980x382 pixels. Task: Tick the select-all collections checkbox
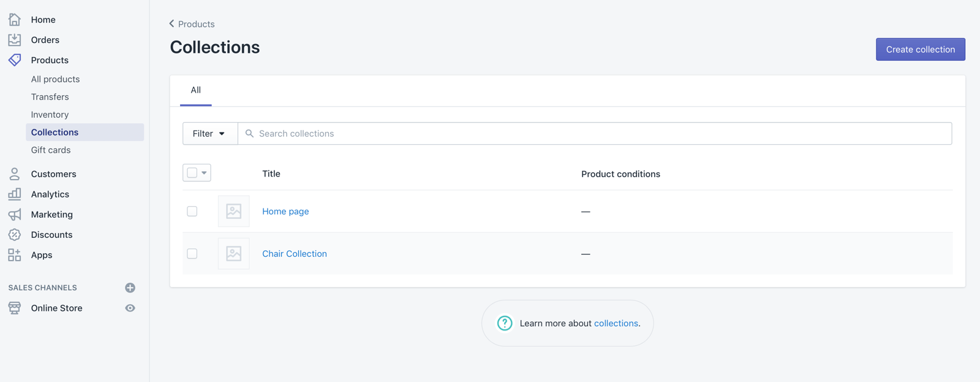point(192,173)
